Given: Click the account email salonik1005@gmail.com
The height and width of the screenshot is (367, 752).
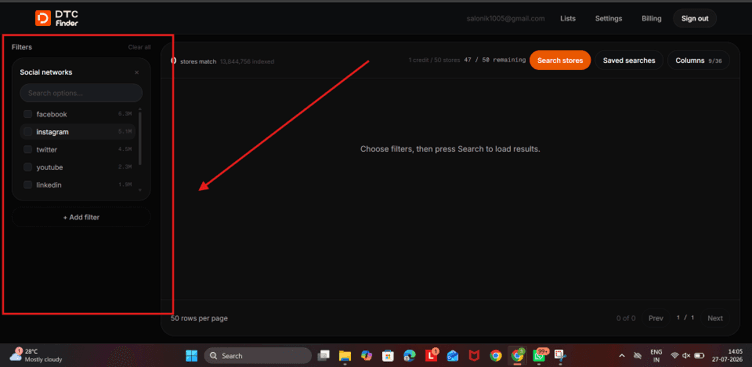Looking at the screenshot, I should [x=505, y=19].
